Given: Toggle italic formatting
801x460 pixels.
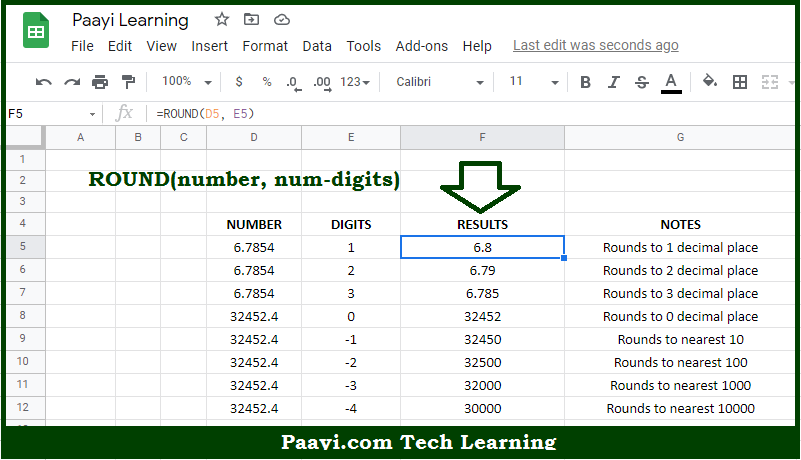Looking at the screenshot, I should click(614, 82).
